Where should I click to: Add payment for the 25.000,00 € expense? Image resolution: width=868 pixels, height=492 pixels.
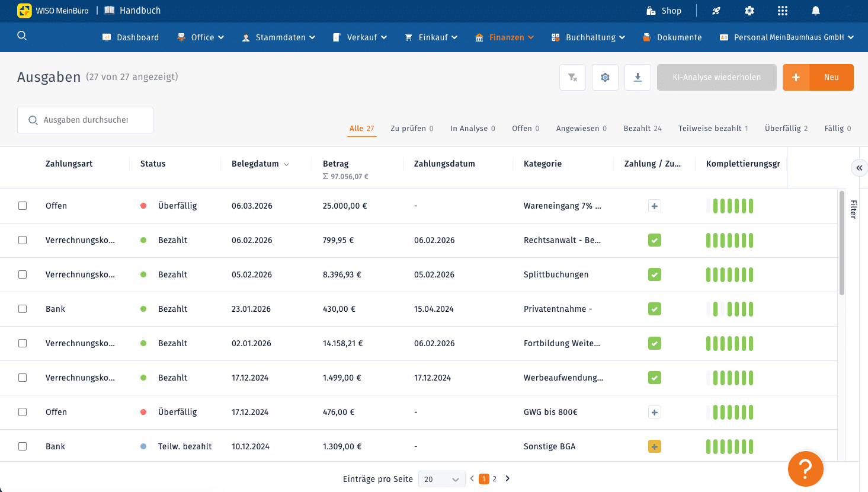coord(654,206)
